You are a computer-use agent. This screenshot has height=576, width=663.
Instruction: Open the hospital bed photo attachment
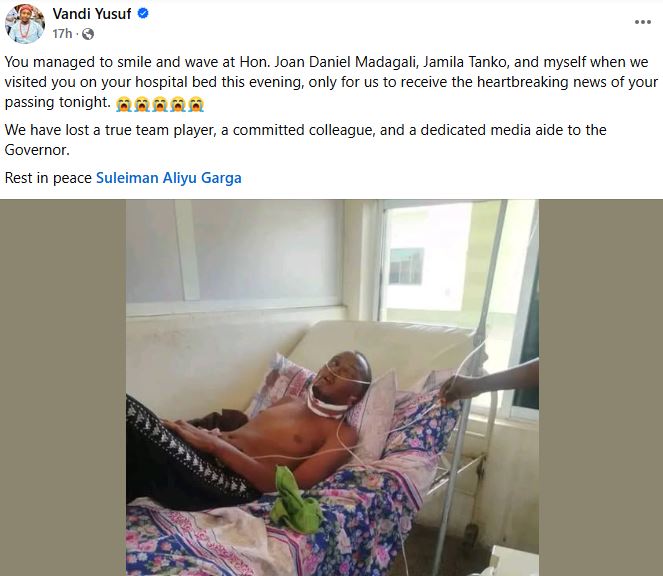coord(332,387)
